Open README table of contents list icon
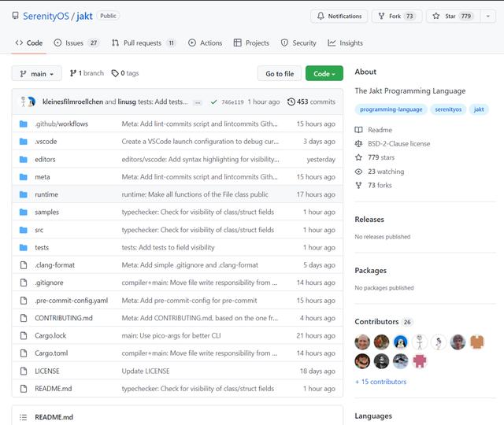This screenshot has width=504, height=425. pos(23,417)
